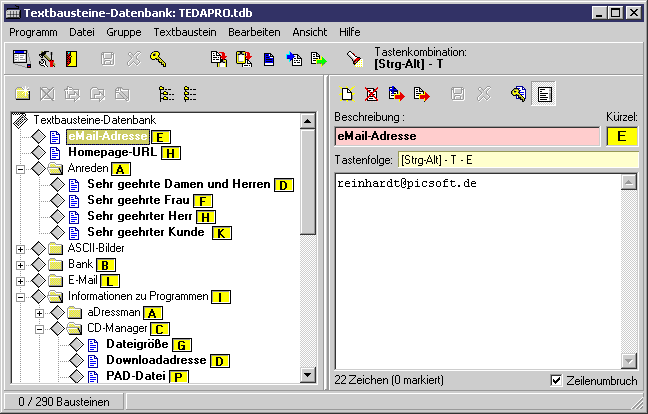Uncheck the Zeilenumbruch checkbox
Viewport: 648px width, 414px height.
click(x=556, y=380)
